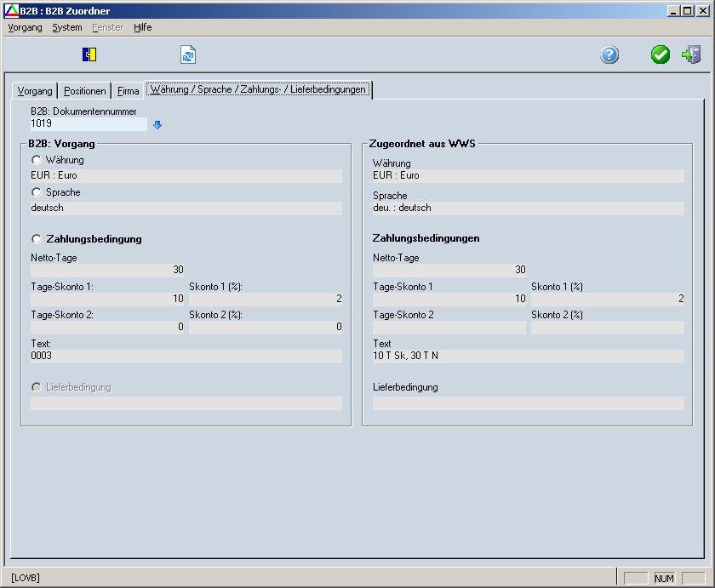This screenshot has height=588, width=715.
Task: Click the Netto-Tage field in B2B Vorgang
Action: click(x=107, y=270)
